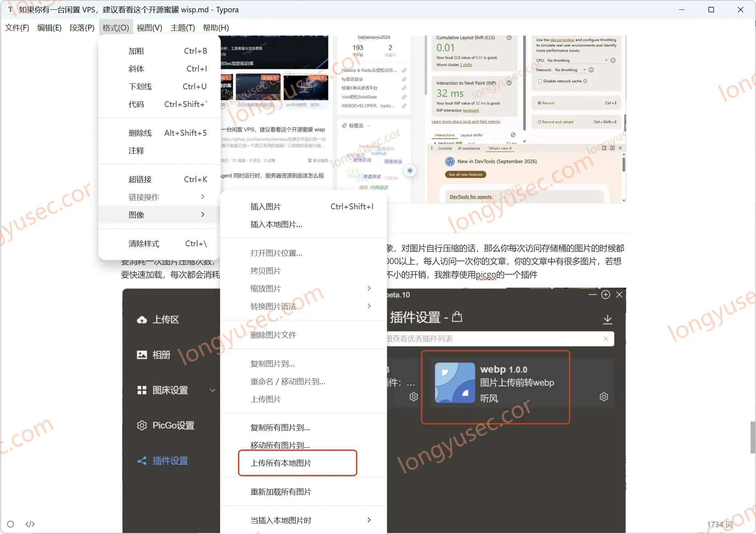Expand the 图像 submenu arrow

[x=203, y=215]
